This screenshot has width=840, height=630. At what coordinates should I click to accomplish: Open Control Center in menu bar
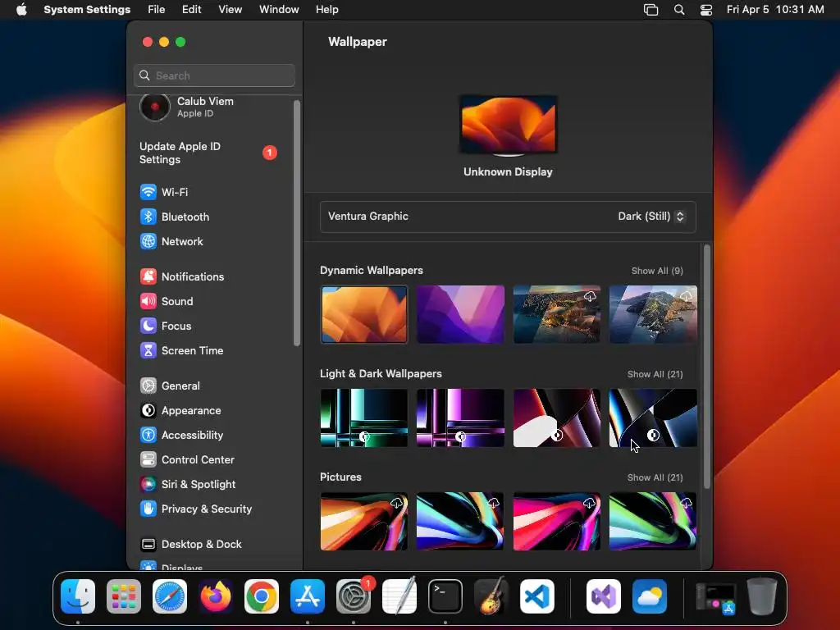[x=706, y=10]
